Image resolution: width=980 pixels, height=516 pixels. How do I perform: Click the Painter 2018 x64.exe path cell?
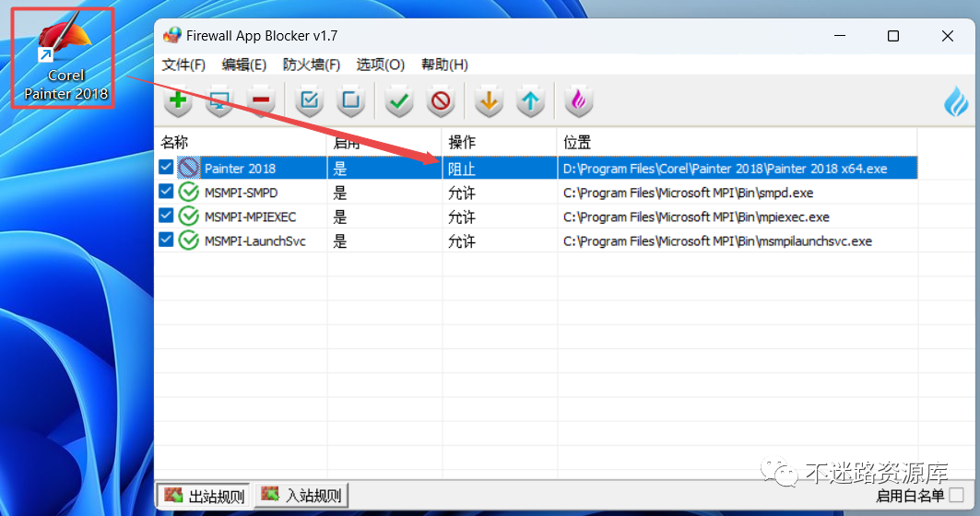coord(737,168)
